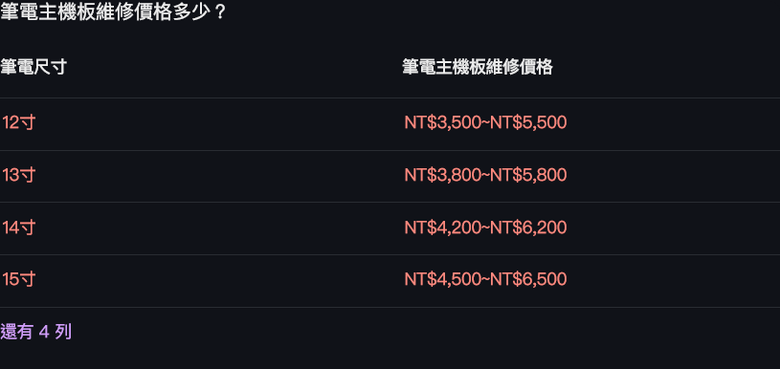Image resolution: width=780 pixels, height=369 pixels.
Task: Select the 筆電主機板維修價格 column header
Action: 478,67
